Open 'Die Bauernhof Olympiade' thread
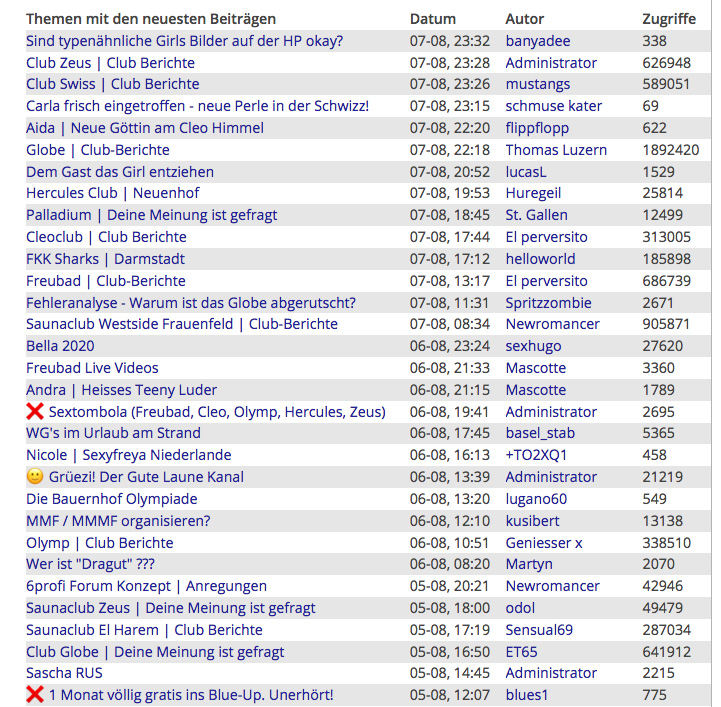Viewport: 721px width, 707px height. pos(111,499)
